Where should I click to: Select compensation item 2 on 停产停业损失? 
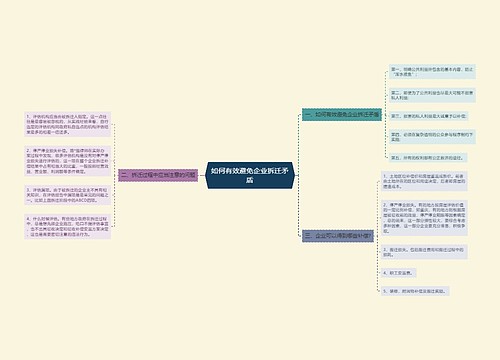[x=424, y=218]
